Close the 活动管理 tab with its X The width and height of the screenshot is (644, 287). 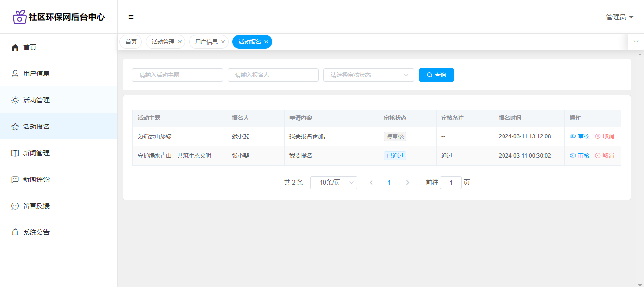tap(180, 42)
